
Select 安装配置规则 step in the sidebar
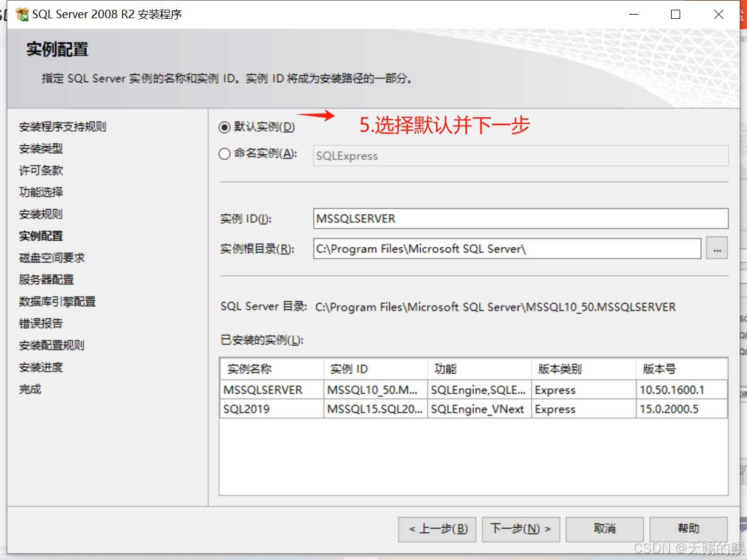pos(52,346)
